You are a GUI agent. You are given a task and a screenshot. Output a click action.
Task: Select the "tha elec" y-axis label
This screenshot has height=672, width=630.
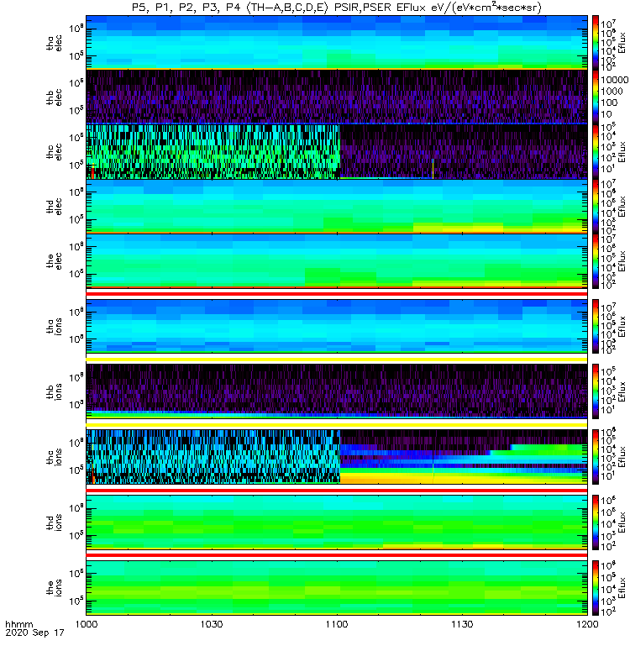(x=55, y=43)
